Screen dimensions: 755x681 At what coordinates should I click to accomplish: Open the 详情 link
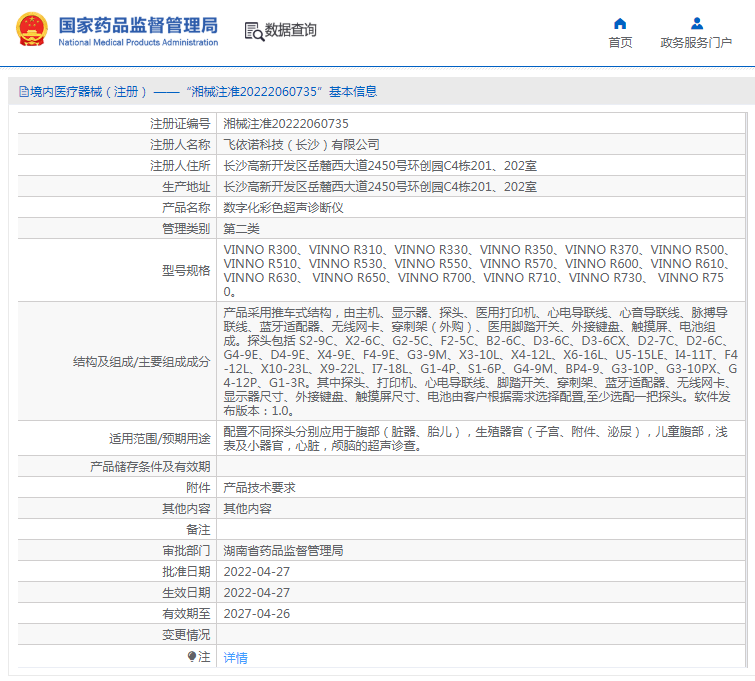point(235,657)
